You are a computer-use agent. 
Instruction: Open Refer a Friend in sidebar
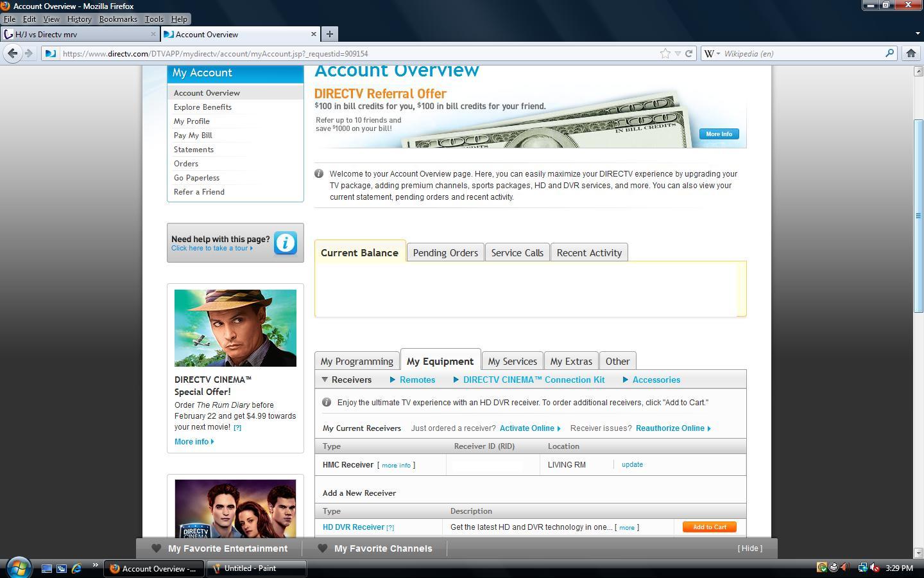(199, 192)
